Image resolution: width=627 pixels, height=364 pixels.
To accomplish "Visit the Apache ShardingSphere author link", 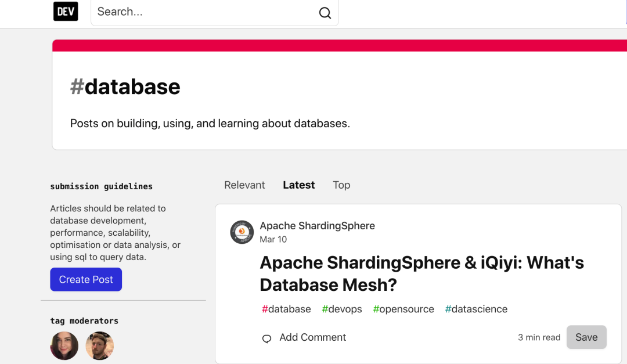I will click(317, 226).
